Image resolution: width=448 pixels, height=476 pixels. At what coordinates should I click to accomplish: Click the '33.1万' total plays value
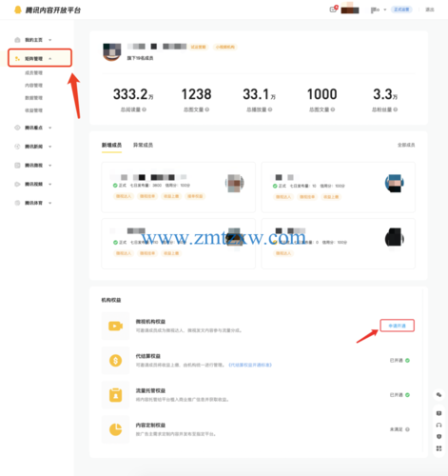pos(259,94)
